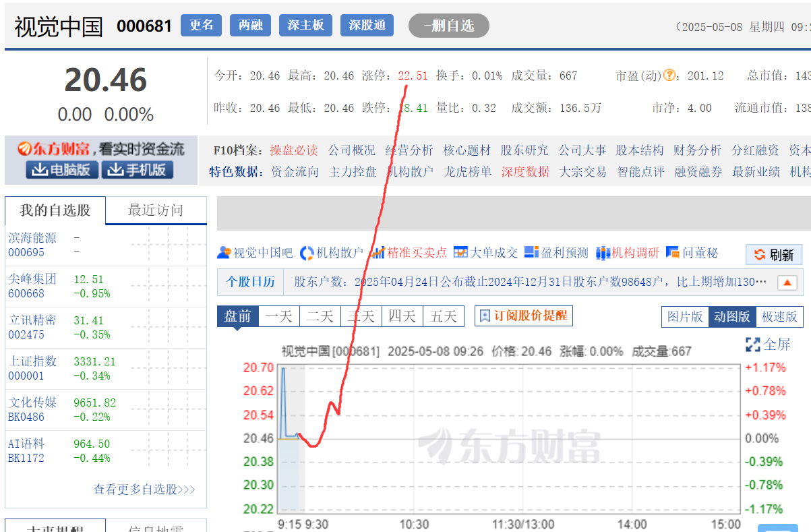Click the 000695 stock code
The height and width of the screenshot is (532, 811).
[26, 252]
